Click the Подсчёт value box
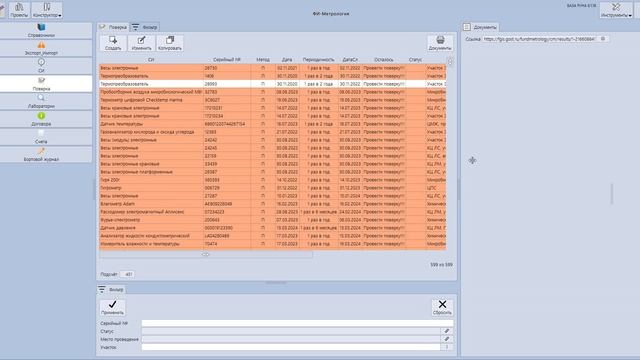 tap(128, 274)
